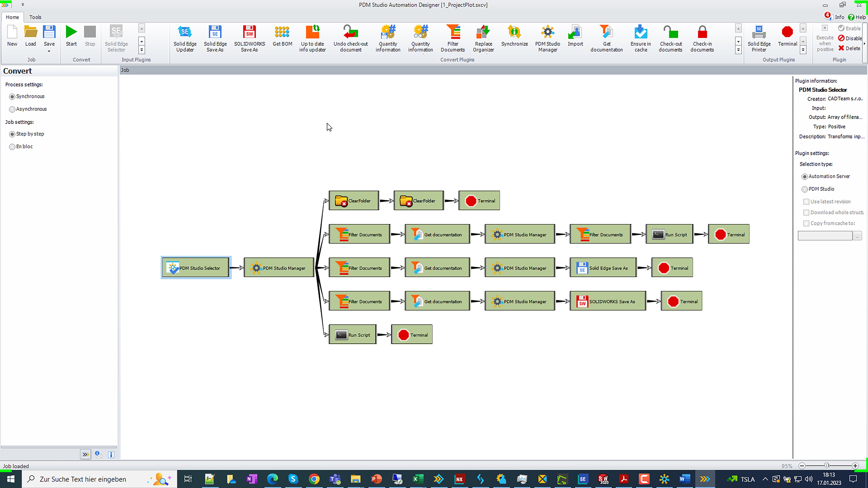The width and height of the screenshot is (868, 488).
Task: Open the Home ribbon tab
Action: click(12, 17)
